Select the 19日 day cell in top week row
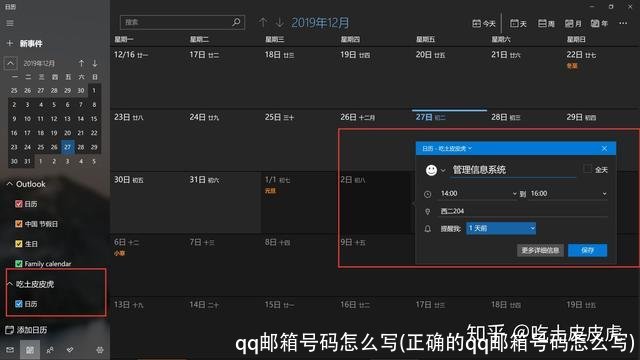Image resolution: width=640 pixels, height=360 pixels. [x=373, y=78]
